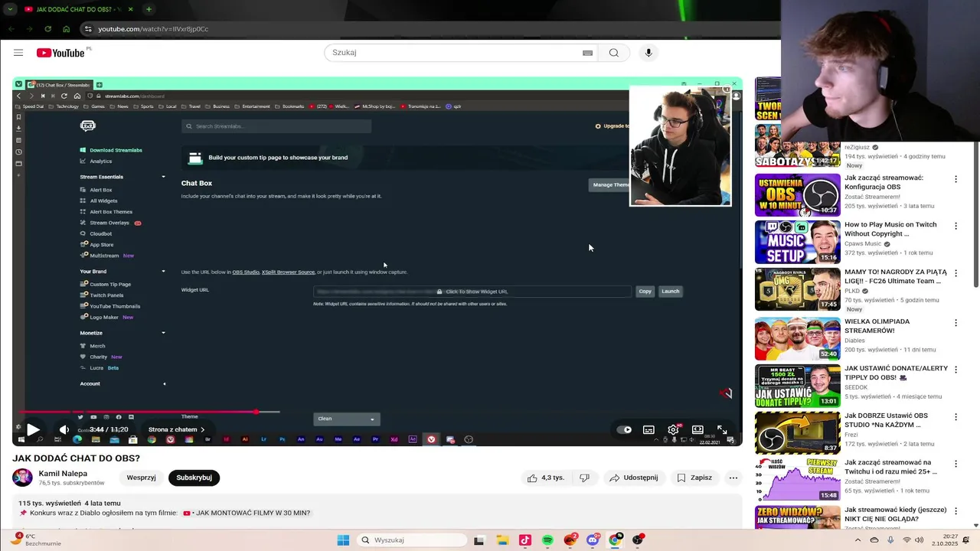Image resolution: width=980 pixels, height=551 pixels.
Task: Start voice search with the microphone icon
Action: click(x=648, y=53)
